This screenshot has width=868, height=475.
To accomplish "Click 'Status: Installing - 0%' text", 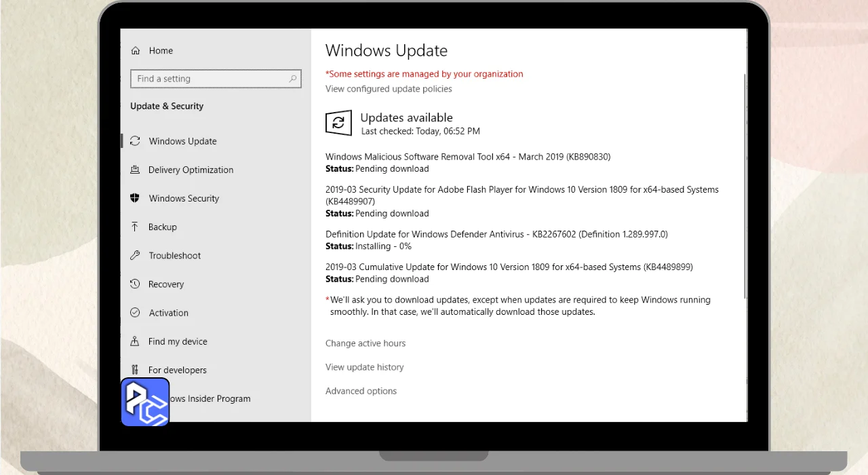I will coord(368,246).
